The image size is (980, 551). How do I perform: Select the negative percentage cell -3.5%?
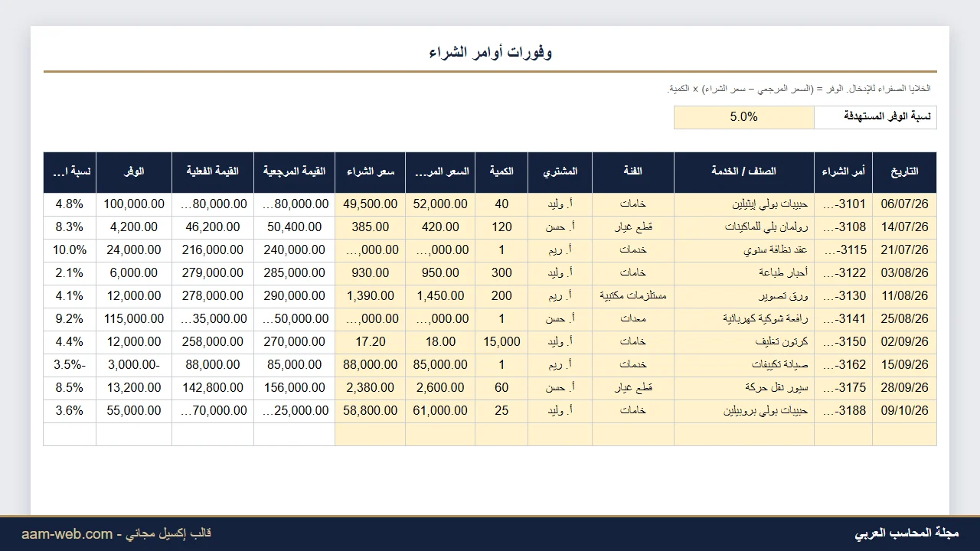point(70,365)
